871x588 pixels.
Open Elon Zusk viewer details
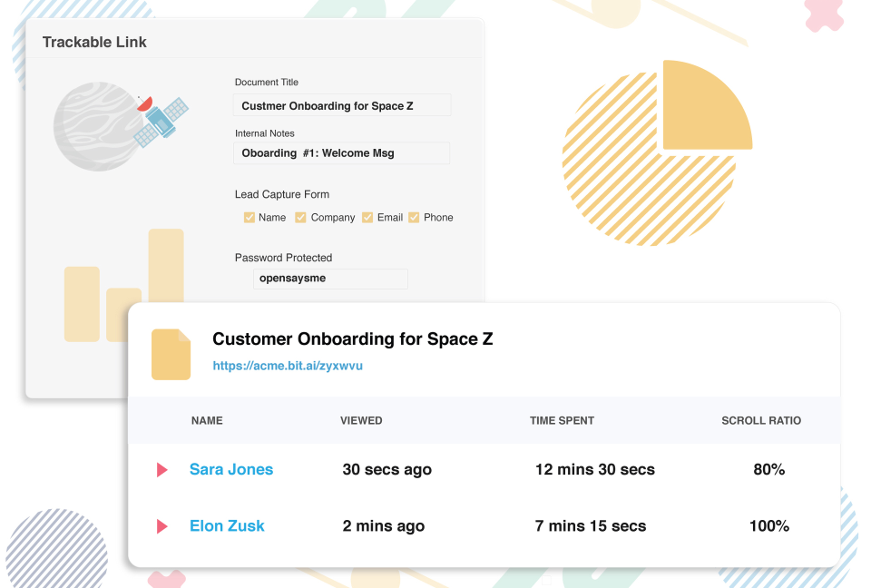(227, 525)
